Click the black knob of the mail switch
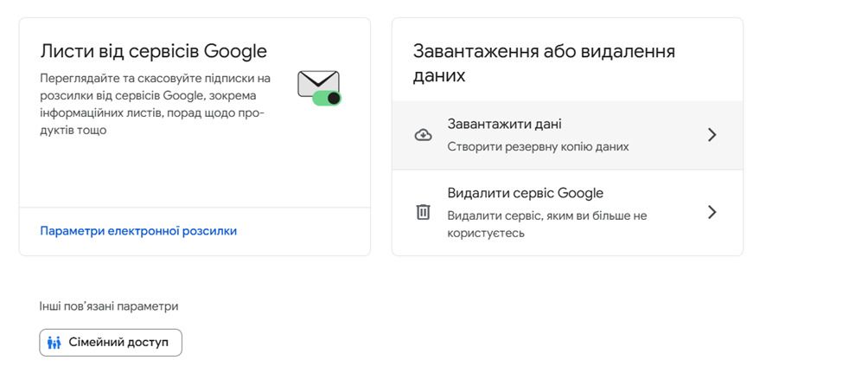868x373 pixels. tap(333, 98)
